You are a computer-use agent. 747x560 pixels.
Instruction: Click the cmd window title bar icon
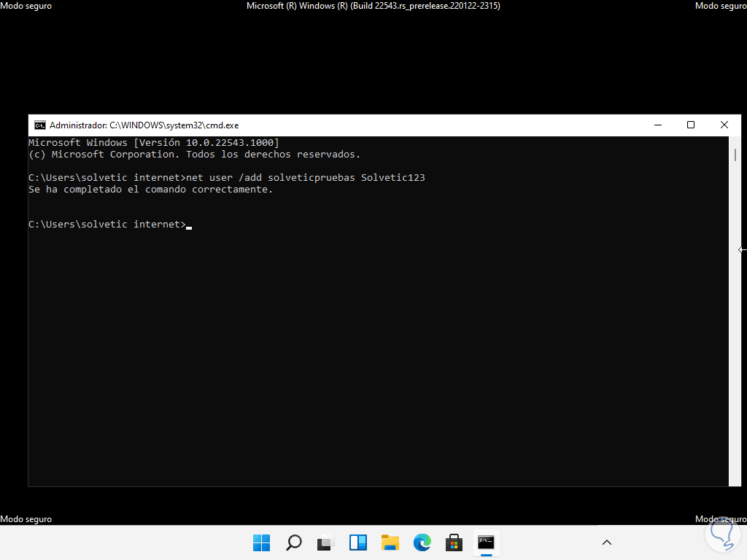(x=40, y=125)
